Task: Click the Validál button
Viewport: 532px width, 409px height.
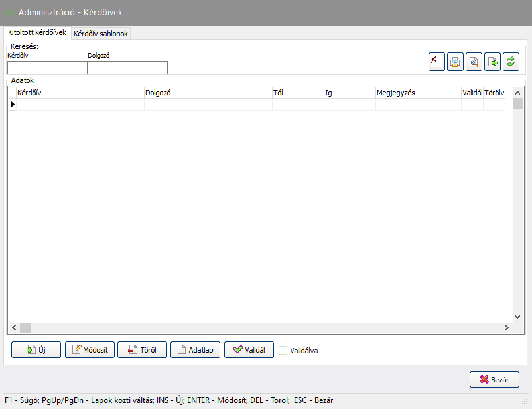Action: pos(249,350)
